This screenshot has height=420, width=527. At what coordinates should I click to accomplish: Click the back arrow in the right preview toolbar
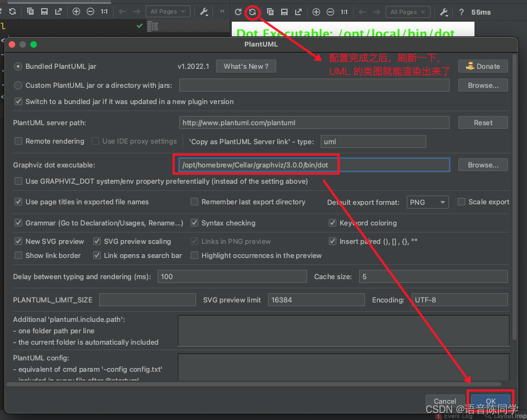tap(362, 12)
